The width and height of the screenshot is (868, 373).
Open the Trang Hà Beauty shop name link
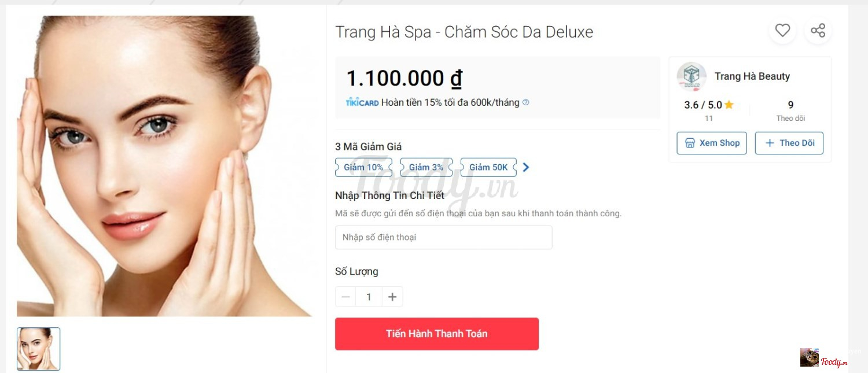[x=752, y=76]
